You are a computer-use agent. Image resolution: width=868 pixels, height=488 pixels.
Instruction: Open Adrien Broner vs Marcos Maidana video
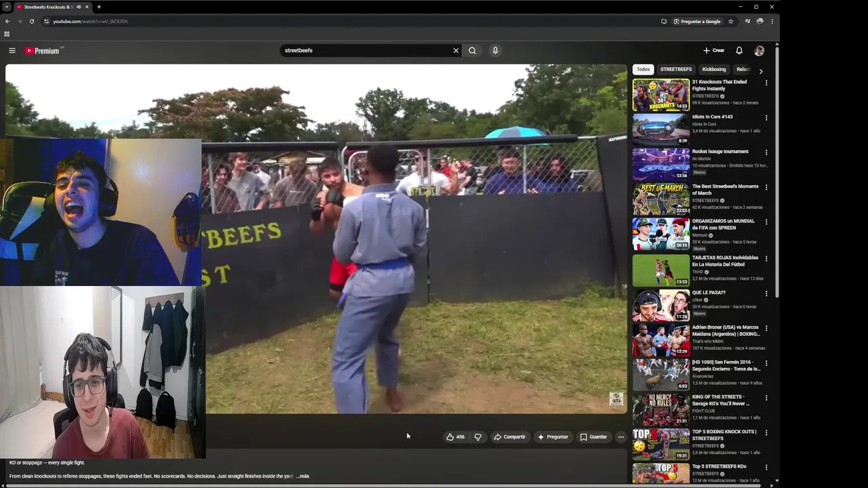(726, 331)
